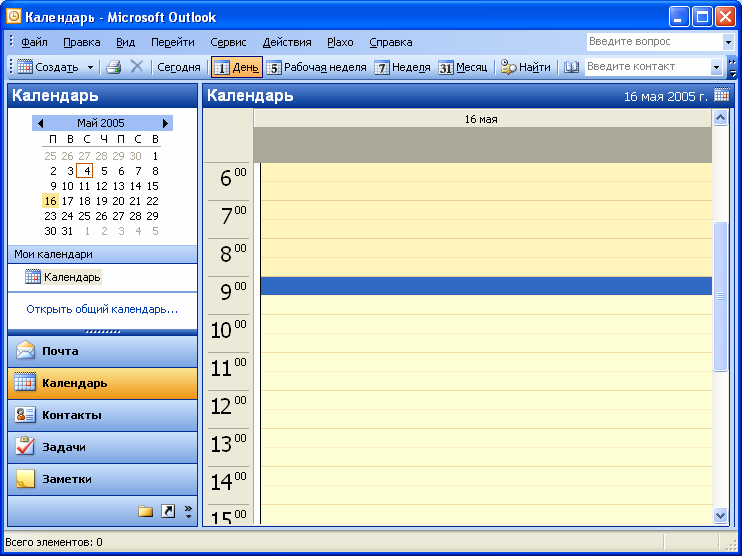The height and width of the screenshot is (556, 742).
Task: Expand the Создать dropdown arrow
Action: pyautogui.click(x=90, y=67)
